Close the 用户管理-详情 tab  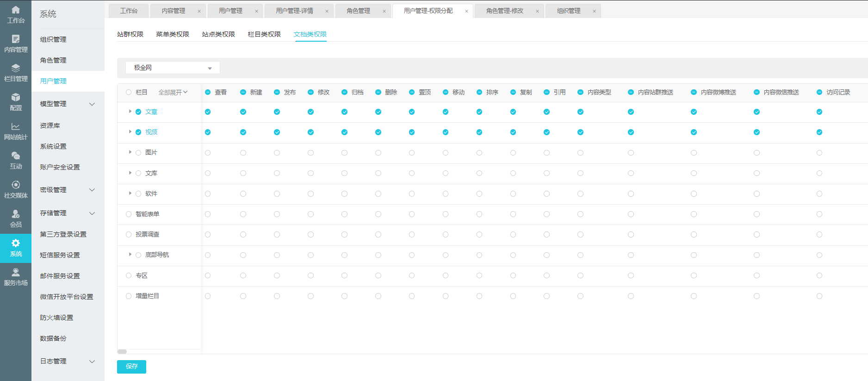(x=327, y=11)
